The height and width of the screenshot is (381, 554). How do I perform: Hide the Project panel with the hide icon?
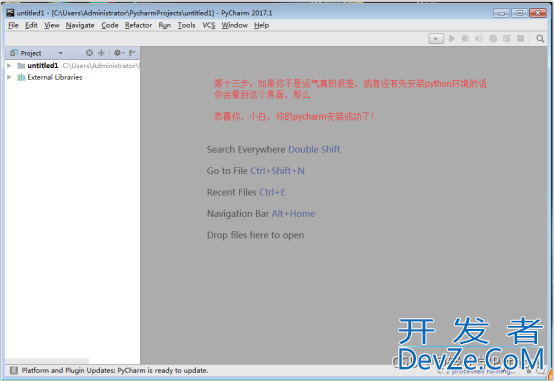coord(132,53)
